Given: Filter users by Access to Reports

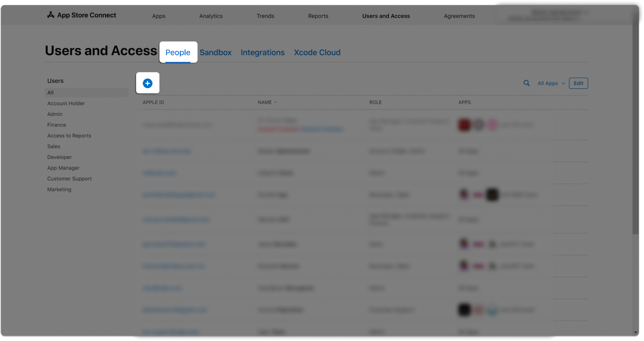Looking at the screenshot, I should click(x=69, y=136).
